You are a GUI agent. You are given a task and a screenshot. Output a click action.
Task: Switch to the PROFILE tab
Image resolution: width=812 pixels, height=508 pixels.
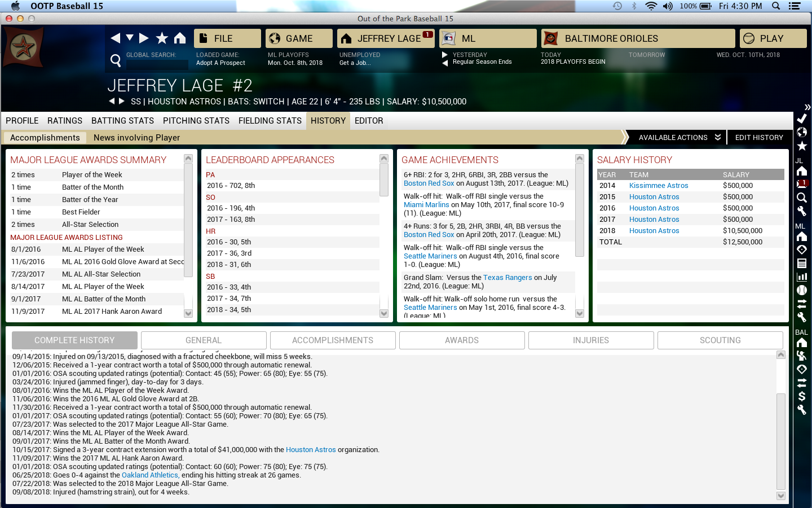tap(22, 121)
